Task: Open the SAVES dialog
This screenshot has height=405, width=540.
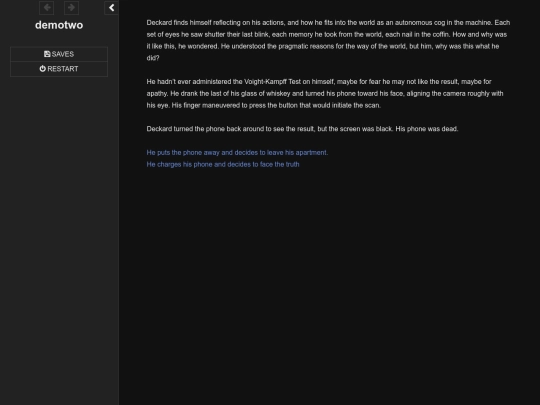Action: coord(59,54)
